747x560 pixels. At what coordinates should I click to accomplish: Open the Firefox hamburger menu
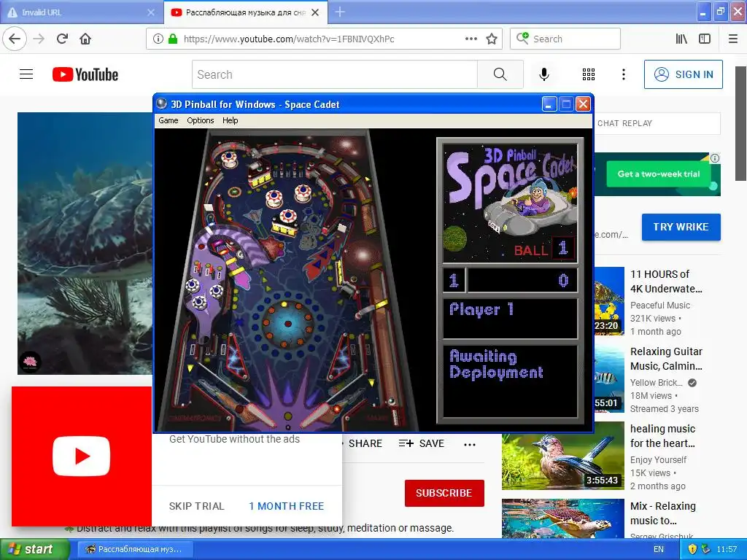[x=733, y=39]
